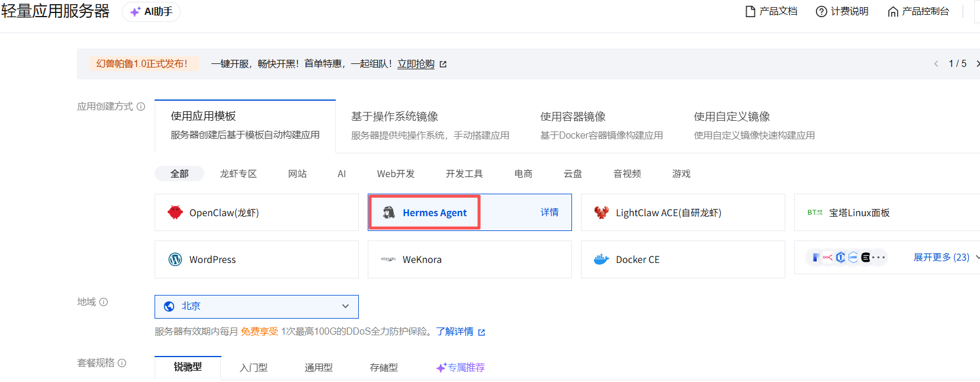Filter templates by 音视频
980x382 pixels.
pos(627,174)
